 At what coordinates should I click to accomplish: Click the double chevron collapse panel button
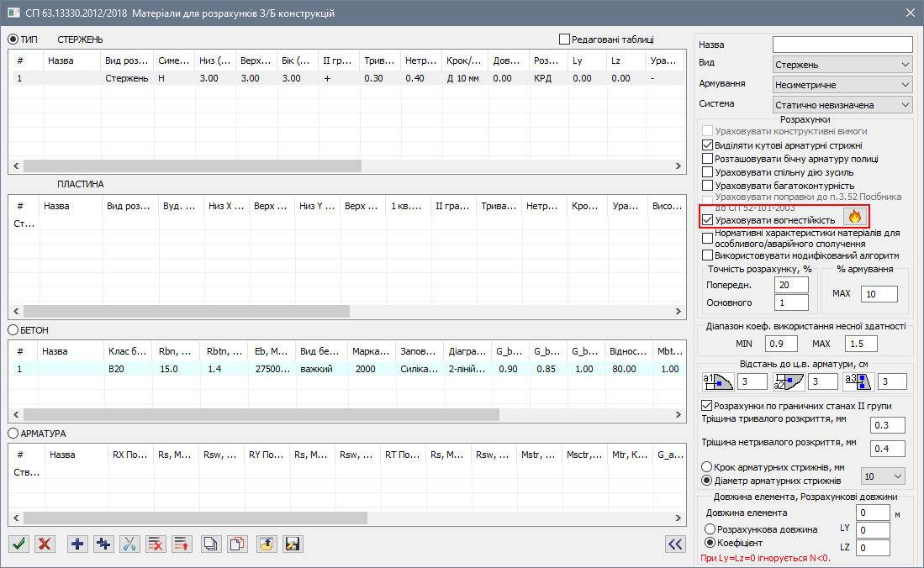(x=674, y=544)
